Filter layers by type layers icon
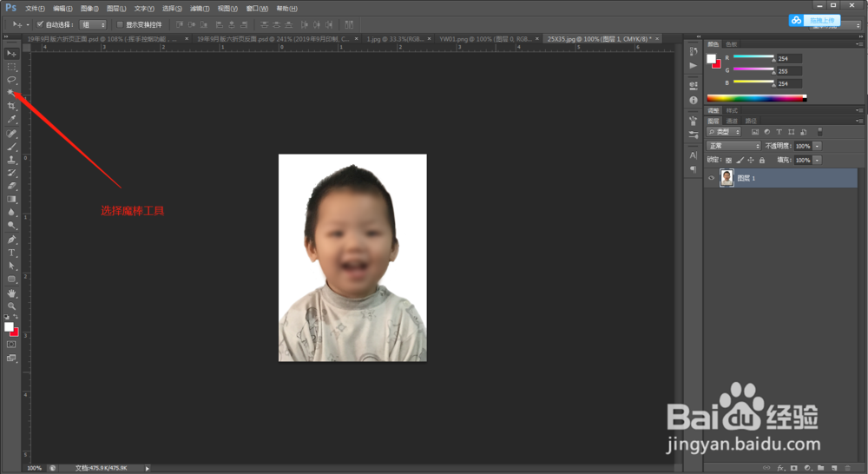This screenshot has width=868, height=474. pyautogui.click(x=779, y=132)
